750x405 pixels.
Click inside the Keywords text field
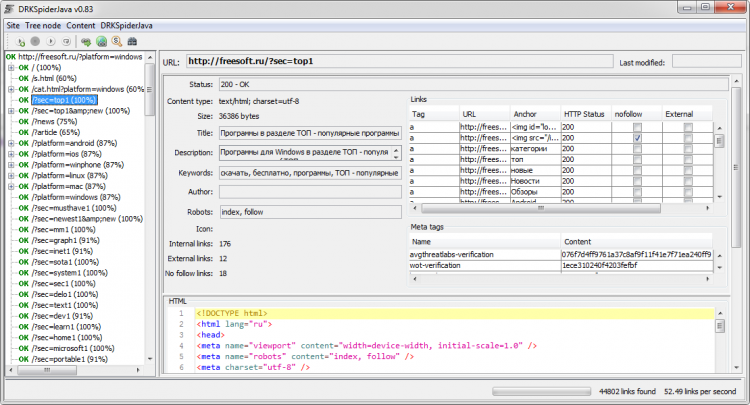310,173
